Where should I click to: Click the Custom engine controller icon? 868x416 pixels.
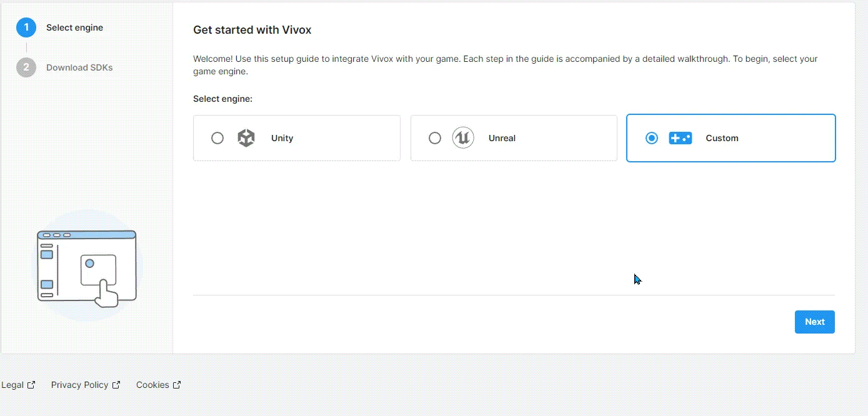(x=681, y=138)
